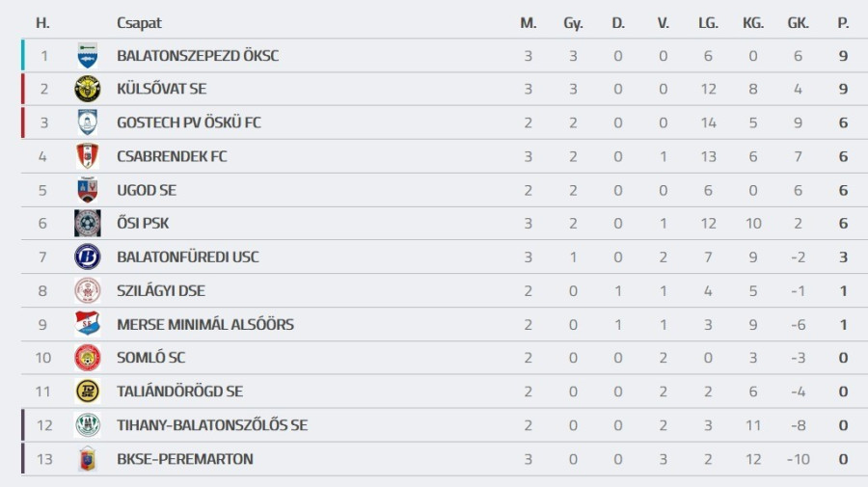The height and width of the screenshot is (487, 868).
Task: Click the Taliándörögd SE team badge
Action: (88, 391)
